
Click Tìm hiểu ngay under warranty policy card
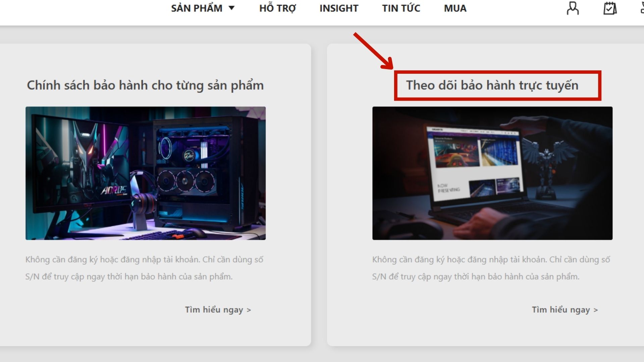214,310
